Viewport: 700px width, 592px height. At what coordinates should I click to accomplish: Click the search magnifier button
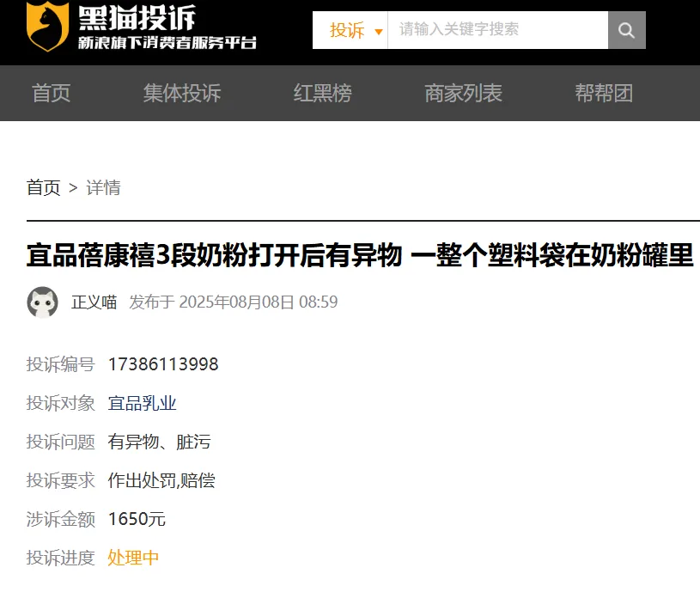(626, 30)
